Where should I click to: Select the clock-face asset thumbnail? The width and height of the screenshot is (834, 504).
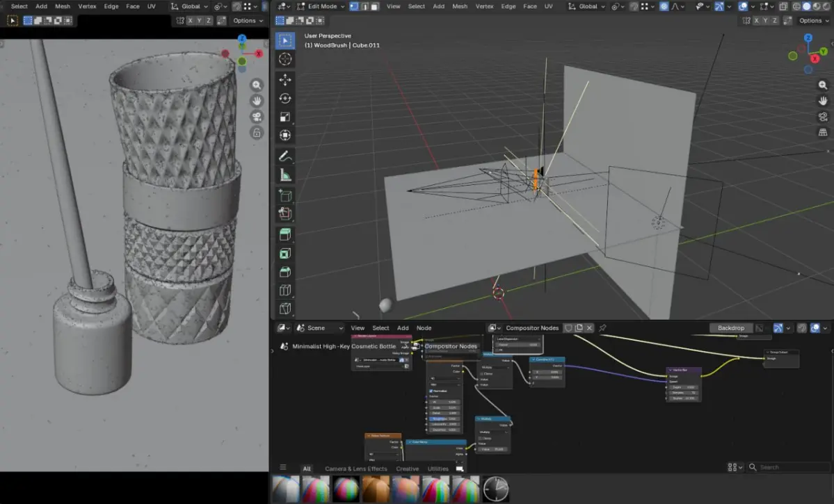coord(496,489)
